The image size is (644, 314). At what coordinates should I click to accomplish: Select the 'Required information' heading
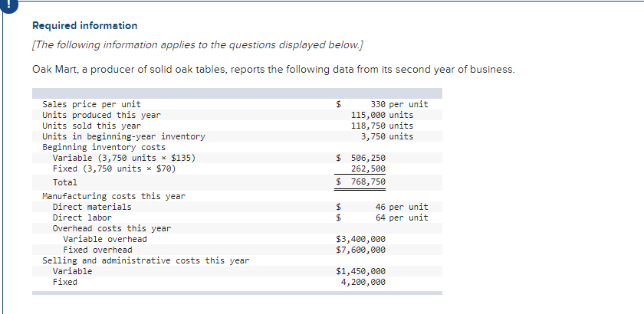(x=85, y=26)
